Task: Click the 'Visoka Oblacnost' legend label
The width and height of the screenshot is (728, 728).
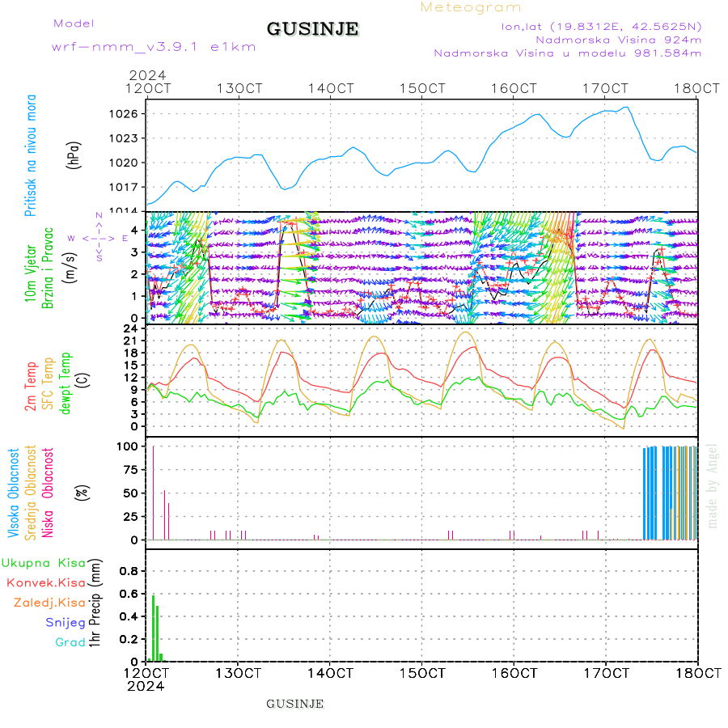Action: pyautogui.click(x=14, y=493)
